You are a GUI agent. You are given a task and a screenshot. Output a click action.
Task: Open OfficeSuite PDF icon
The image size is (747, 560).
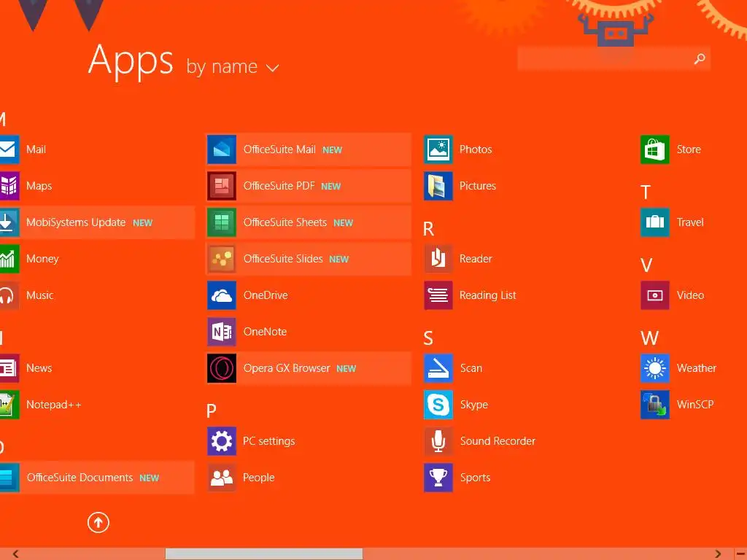coord(222,186)
